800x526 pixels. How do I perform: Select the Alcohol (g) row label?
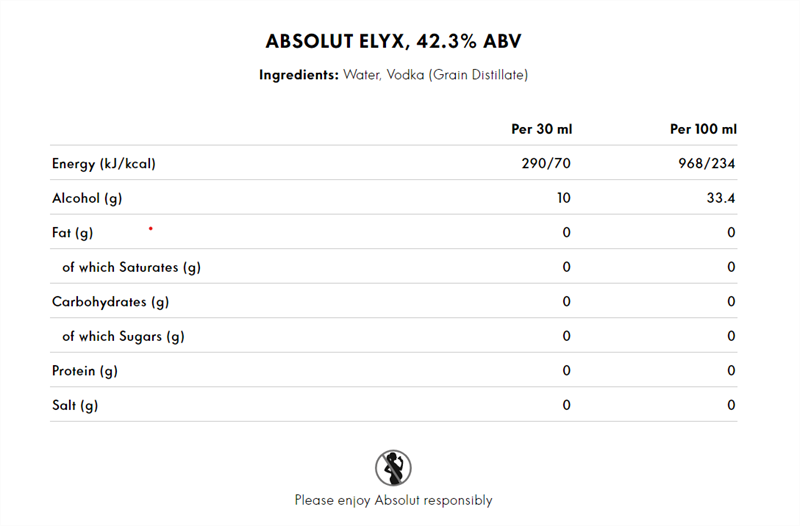point(87,198)
